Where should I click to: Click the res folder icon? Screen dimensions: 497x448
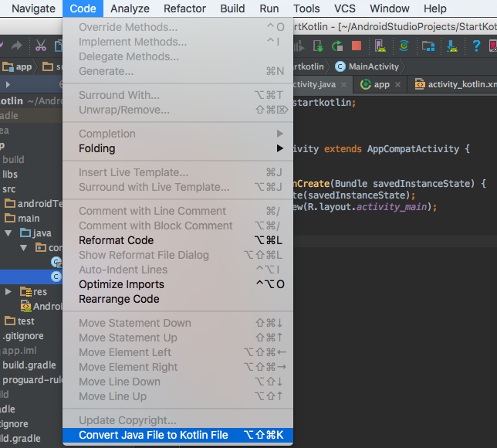tap(25, 291)
